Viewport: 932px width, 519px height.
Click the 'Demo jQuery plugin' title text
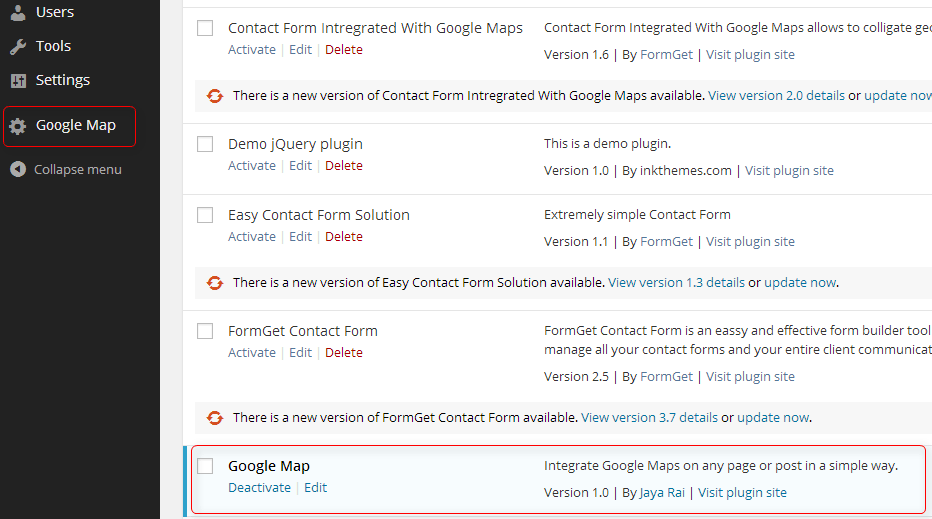tap(295, 144)
